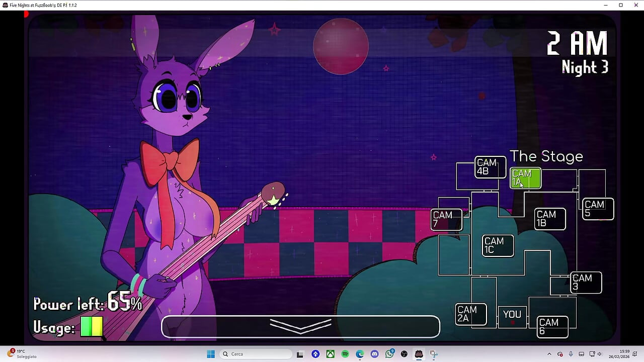Lower the camera with the chevron bar
The image size is (644, 362).
(x=300, y=326)
